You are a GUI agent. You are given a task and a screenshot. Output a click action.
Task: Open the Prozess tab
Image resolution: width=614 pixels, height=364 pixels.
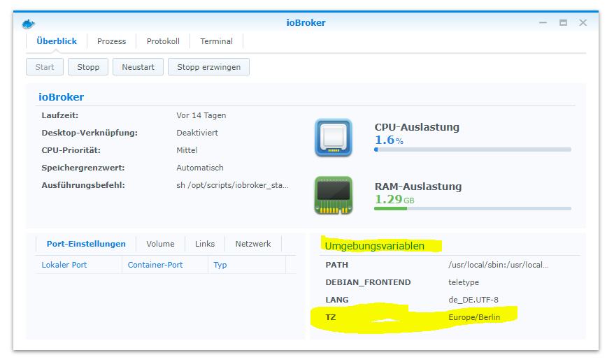point(112,41)
